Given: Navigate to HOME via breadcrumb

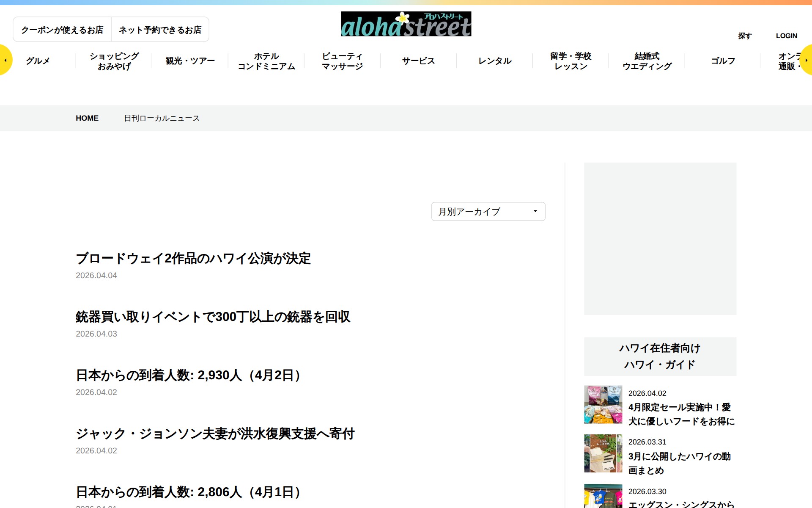Looking at the screenshot, I should (x=87, y=118).
